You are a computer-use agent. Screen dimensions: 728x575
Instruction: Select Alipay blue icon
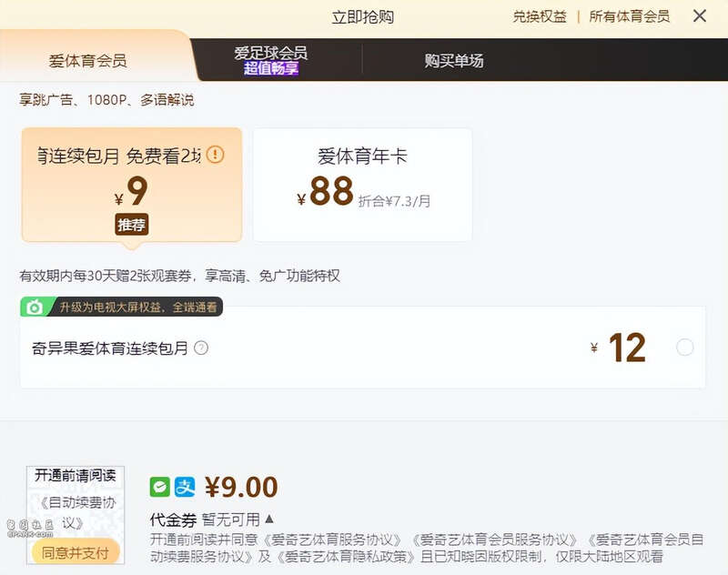pyautogui.click(x=185, y=487)
